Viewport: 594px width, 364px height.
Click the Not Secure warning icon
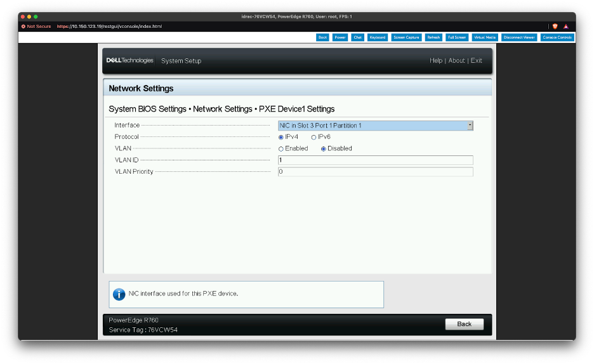click(x=23, y=27)
